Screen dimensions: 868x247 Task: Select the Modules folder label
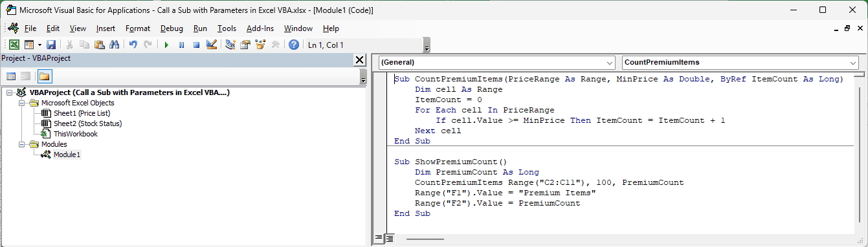click(x=54, y=144)
